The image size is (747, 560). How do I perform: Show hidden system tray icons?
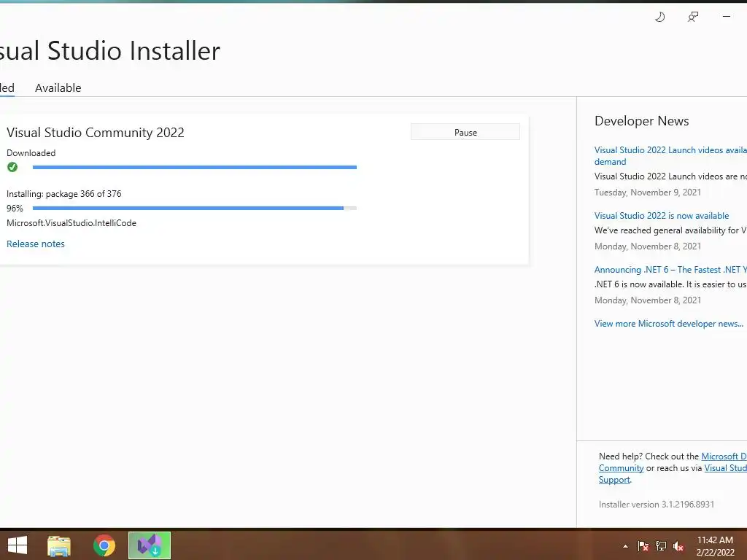(625, 546)
